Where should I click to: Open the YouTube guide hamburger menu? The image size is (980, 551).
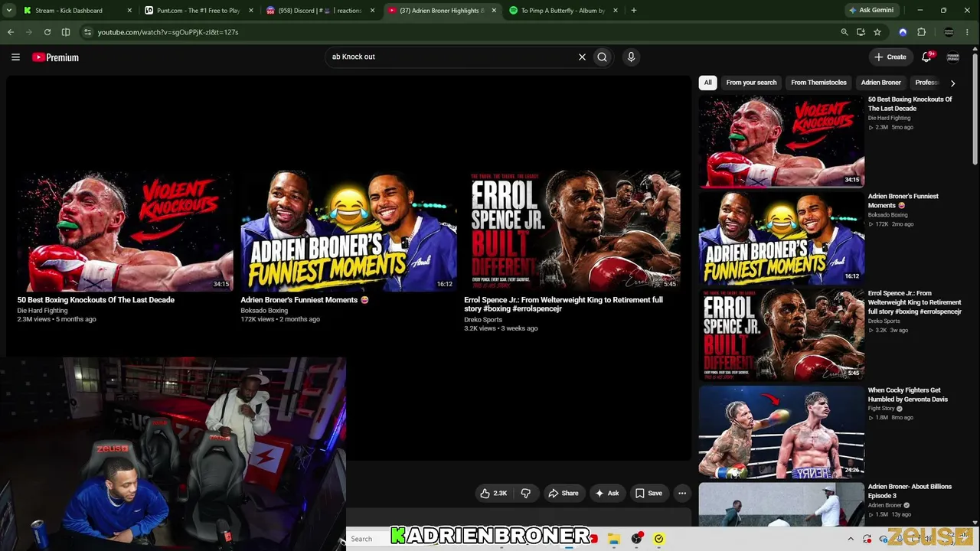15,57
